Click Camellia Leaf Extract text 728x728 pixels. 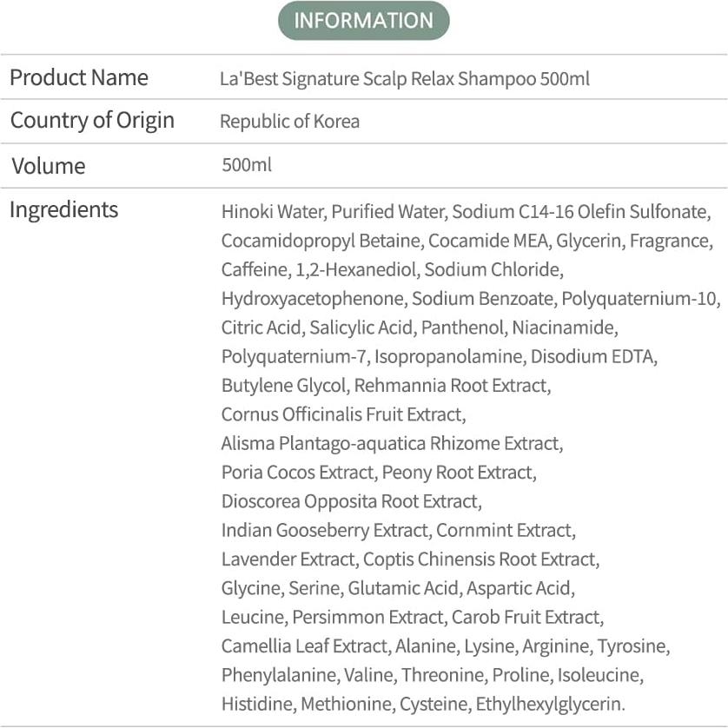(304, 646)
